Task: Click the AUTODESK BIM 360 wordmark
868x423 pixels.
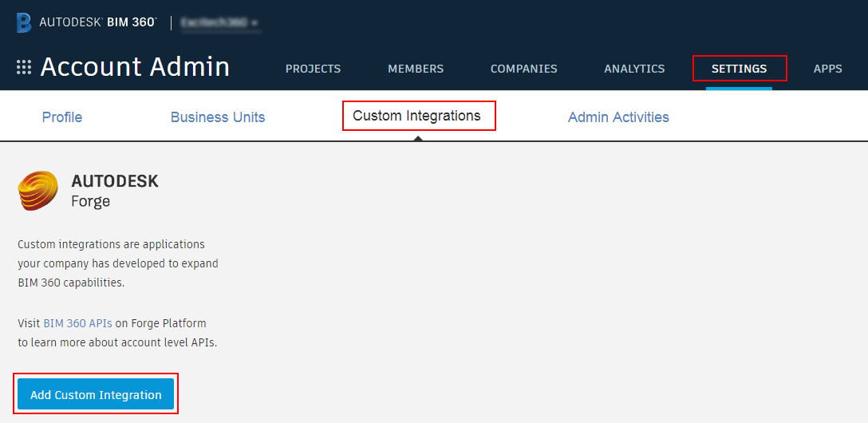Action: (x=97, y=22)
